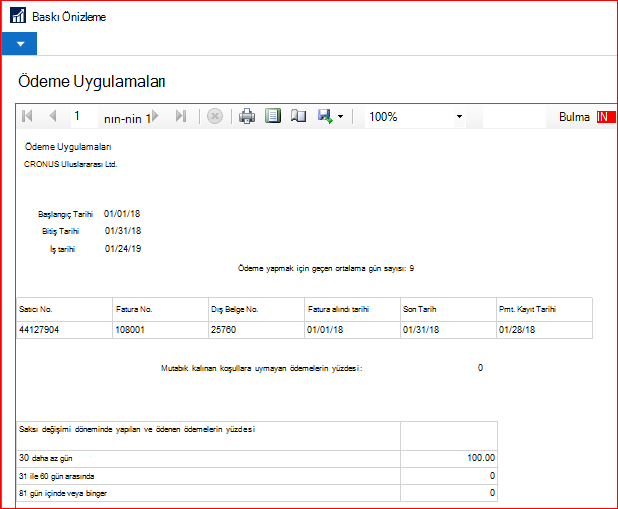Click the Fatura No. column header

[x=160, y=310]
